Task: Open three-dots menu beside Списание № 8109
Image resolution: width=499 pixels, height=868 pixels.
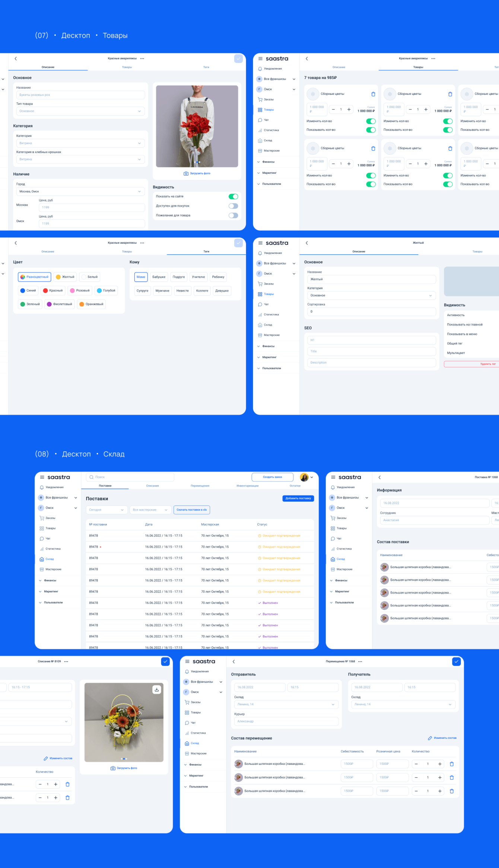Action: coord(66,662)
